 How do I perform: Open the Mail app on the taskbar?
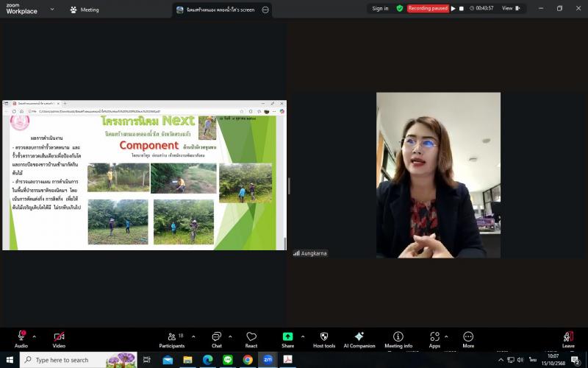pos(168,360)
